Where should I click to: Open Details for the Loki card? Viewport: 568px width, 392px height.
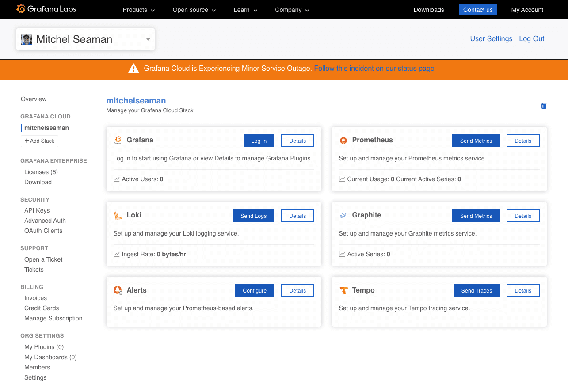(x=297, y=216)
